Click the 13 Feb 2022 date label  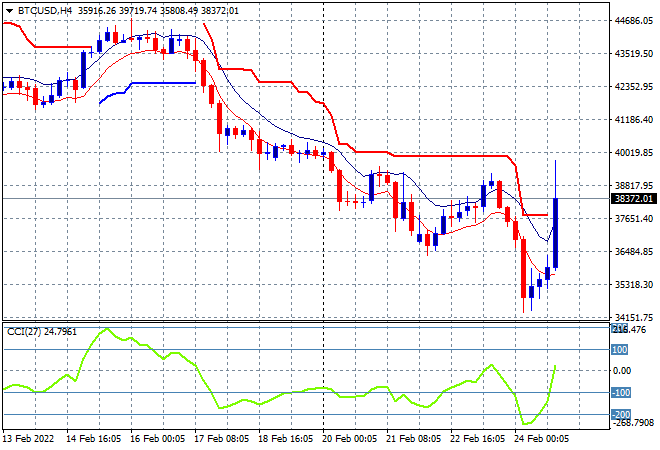point(29,439)
